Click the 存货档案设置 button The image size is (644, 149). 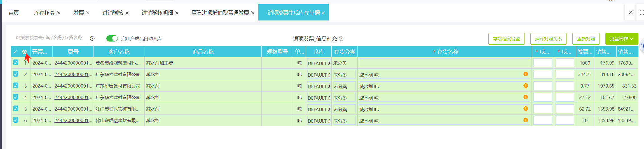pyautogui.click(x=506, y=39)
